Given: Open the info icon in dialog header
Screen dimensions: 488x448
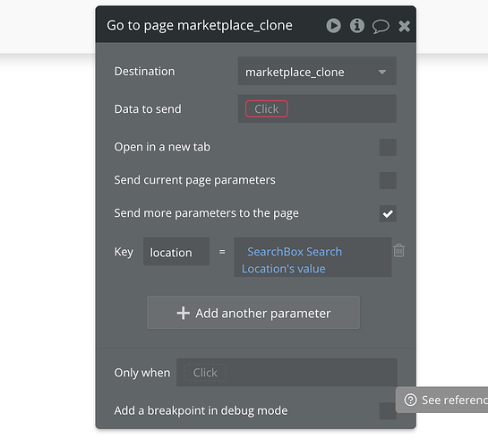Looking at the screenshot, I should pos(357,25).
